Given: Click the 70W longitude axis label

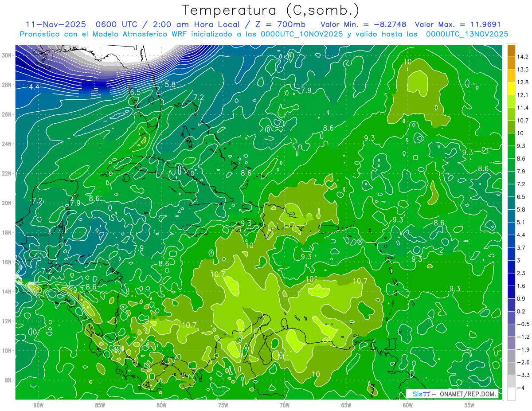Looking at the screenshot, I should [285, 405].
